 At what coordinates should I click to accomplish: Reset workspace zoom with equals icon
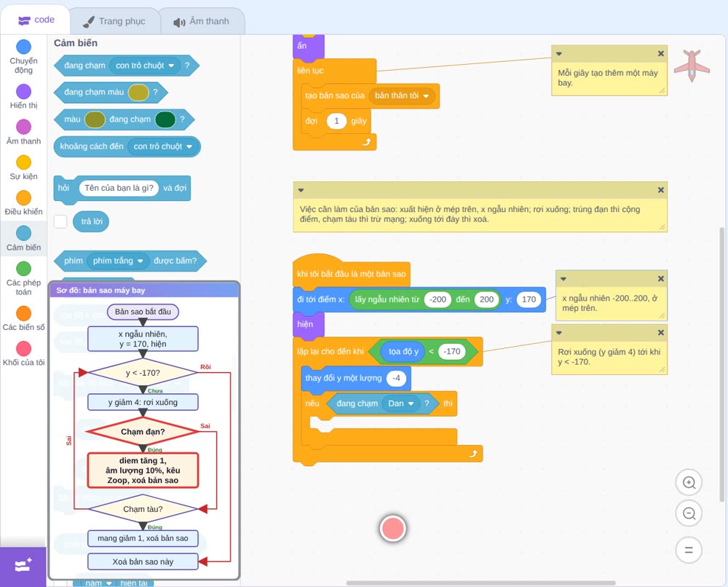pos(689,550)
